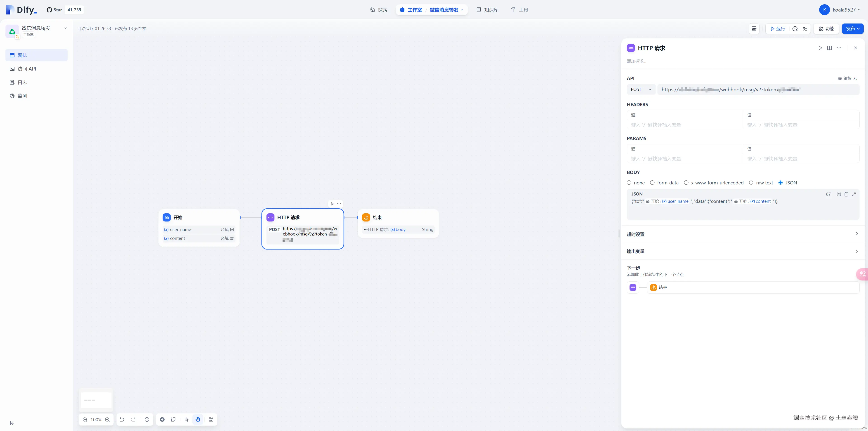Select the raw text body option

[x=751, y=183]
